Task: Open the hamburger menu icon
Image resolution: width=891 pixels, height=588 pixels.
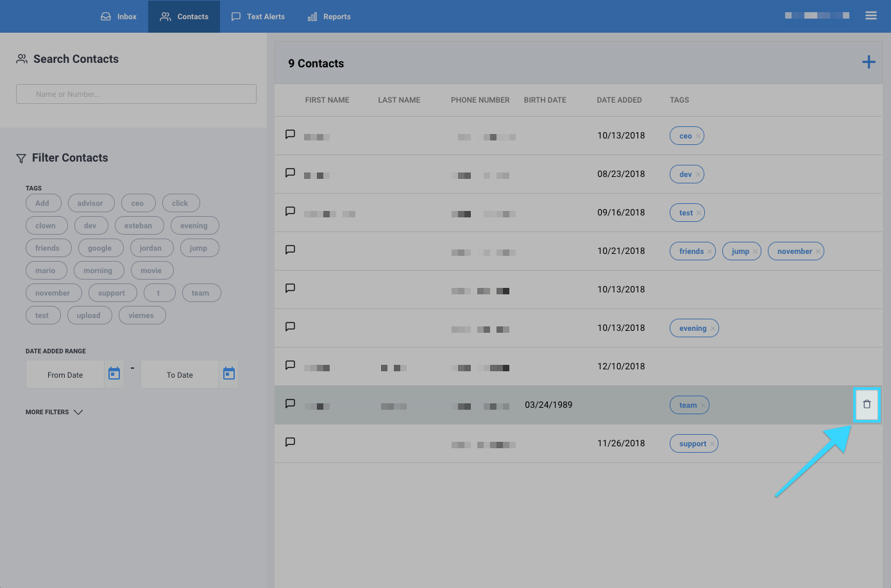Action: pyautogui.click(x=870, y=15)
